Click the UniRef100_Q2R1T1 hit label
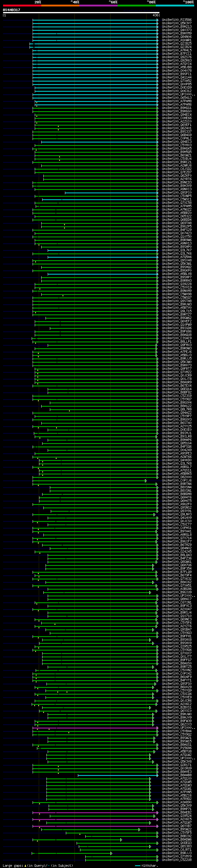This screenshot has width=197, height=868. [x=177, y=765]
